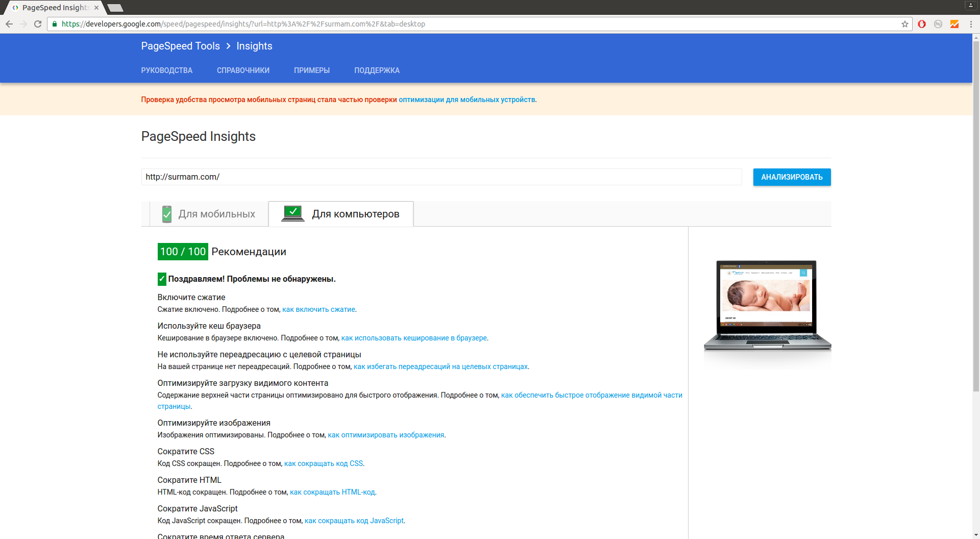Click the user profile icon in the title bar
Image resolution: width=980 pixels, height=539 pixels.
[x=971, y=5]
